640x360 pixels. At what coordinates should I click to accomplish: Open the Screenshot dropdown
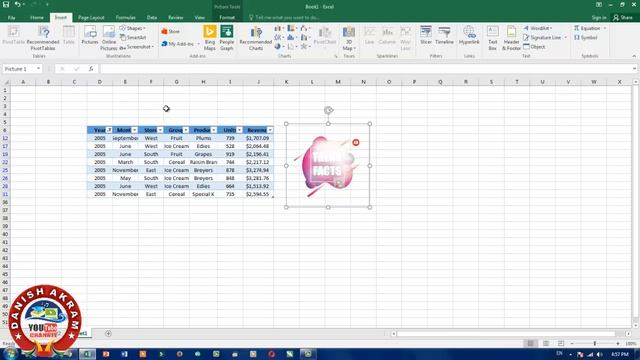point(136,47)
